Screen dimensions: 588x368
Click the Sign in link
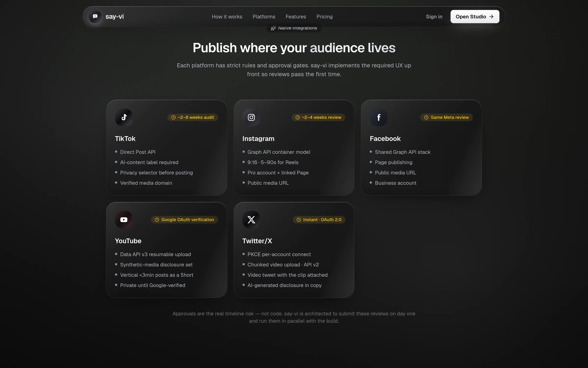click(x=434, y=16)
